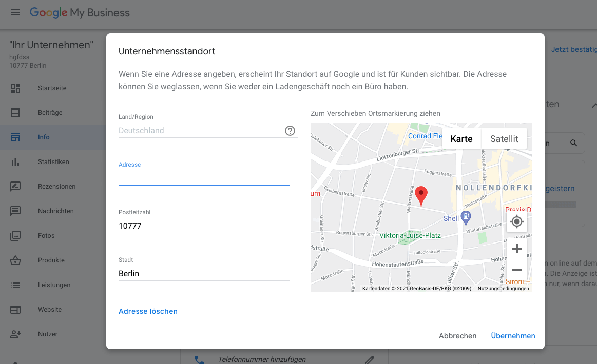This screenshot has height=364, width=597.
Task: Click the Nachrichten message icon
Action: point(15,211)
